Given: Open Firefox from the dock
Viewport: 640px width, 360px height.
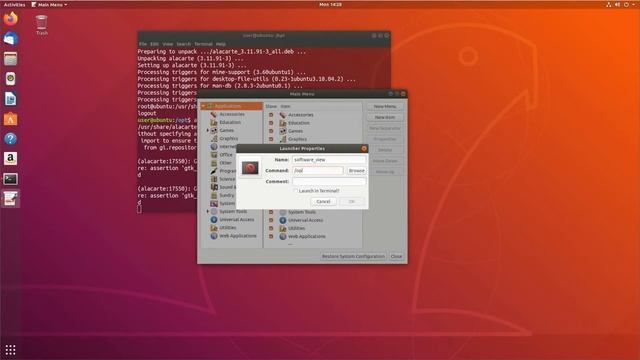Looking at the screenshot, I should point(11,19).
